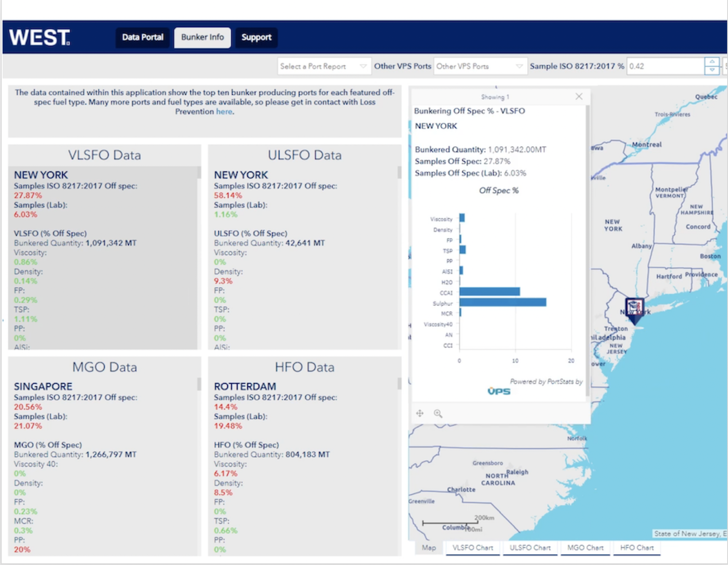Image resolution: width=728 pixels, height=565 pixels.
Task: Open Select a Port Report dropdown
Action: tap(324, 66)
